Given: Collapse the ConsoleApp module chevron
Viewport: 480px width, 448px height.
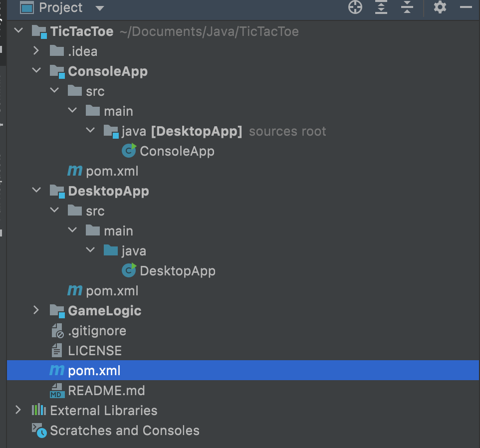Looking at the screenshot, I should 36,70.
